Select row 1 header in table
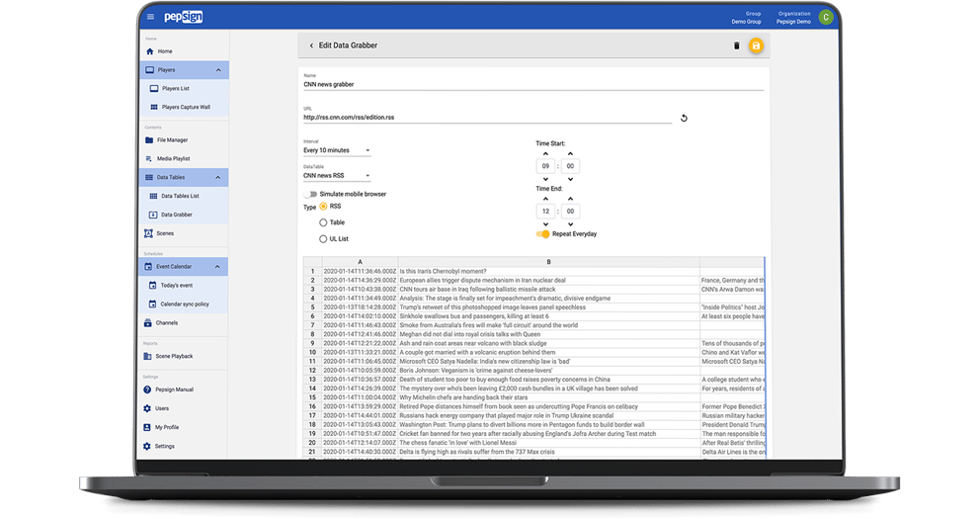980x521 pixels. pos(312,272)
